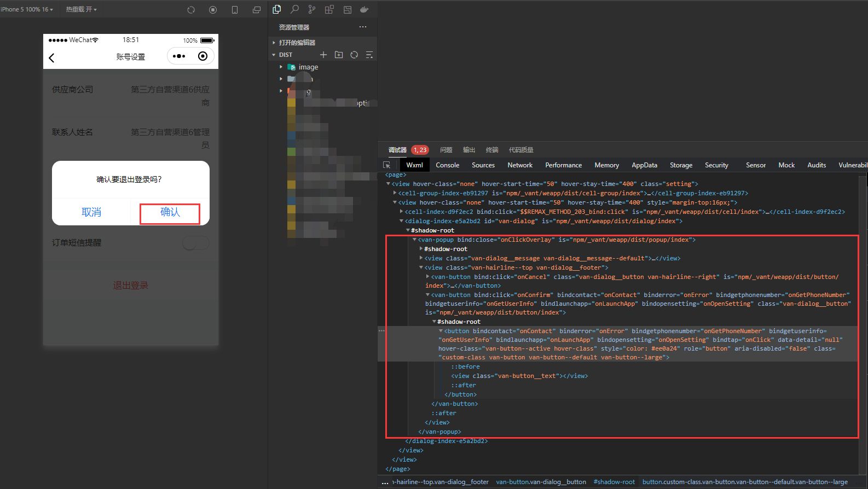Screen dimensions: 868x489
Task: Click the new file plus icon in DIST
Action: 323,55
